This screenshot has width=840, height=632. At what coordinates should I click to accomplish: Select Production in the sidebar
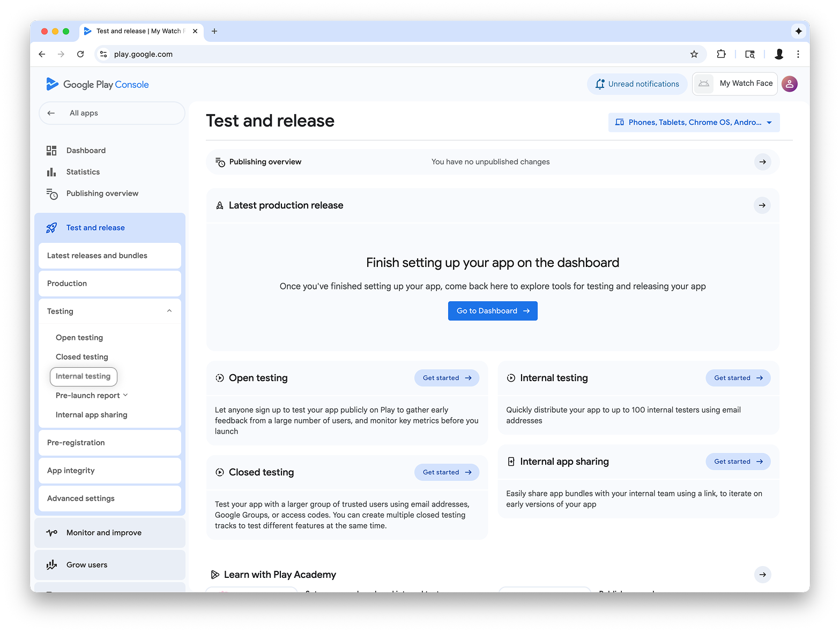click(67, 284)
